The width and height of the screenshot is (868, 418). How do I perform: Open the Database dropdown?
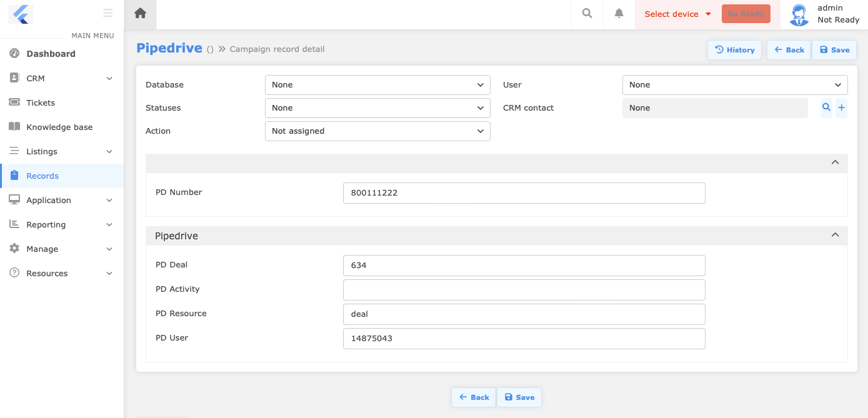point(377,84)
